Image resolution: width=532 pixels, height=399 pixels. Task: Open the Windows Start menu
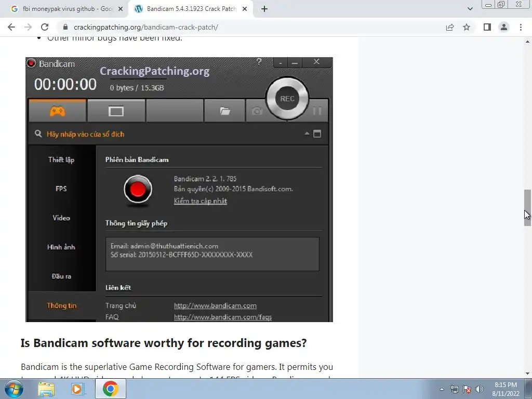tap(14, 389)
